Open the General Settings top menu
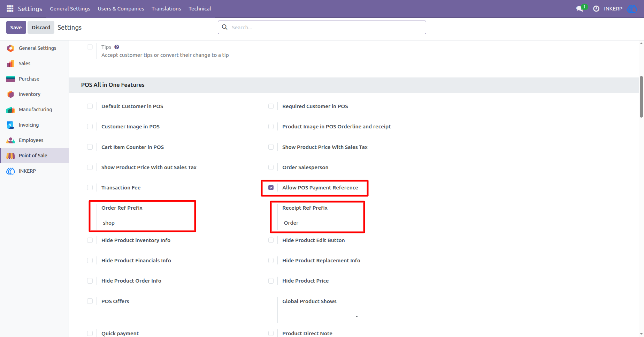 (x=70, y=9)
